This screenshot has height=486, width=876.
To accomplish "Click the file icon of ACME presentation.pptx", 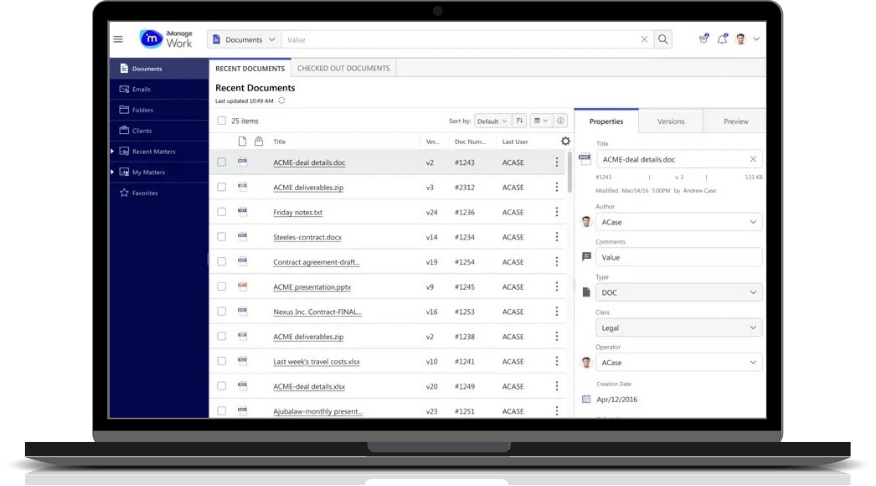I will (242, 286).
